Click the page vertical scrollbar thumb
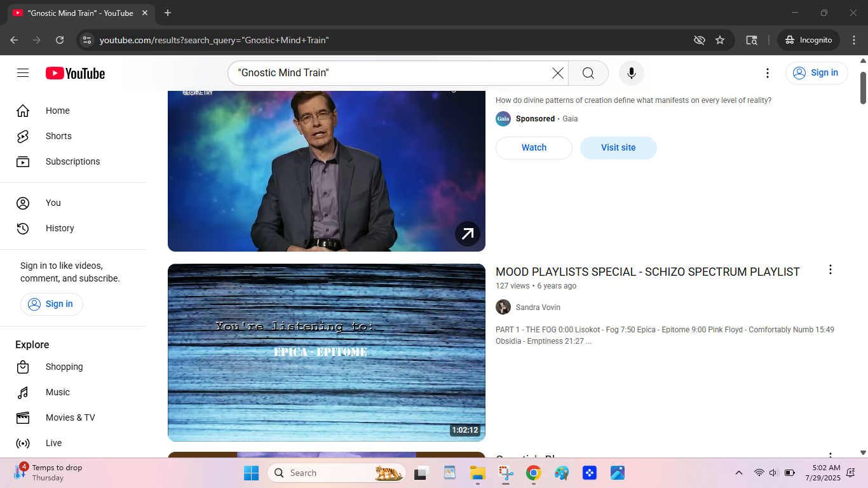Viewport: 868px width, 488px height. pyautogui.click(x=863, y=88)
